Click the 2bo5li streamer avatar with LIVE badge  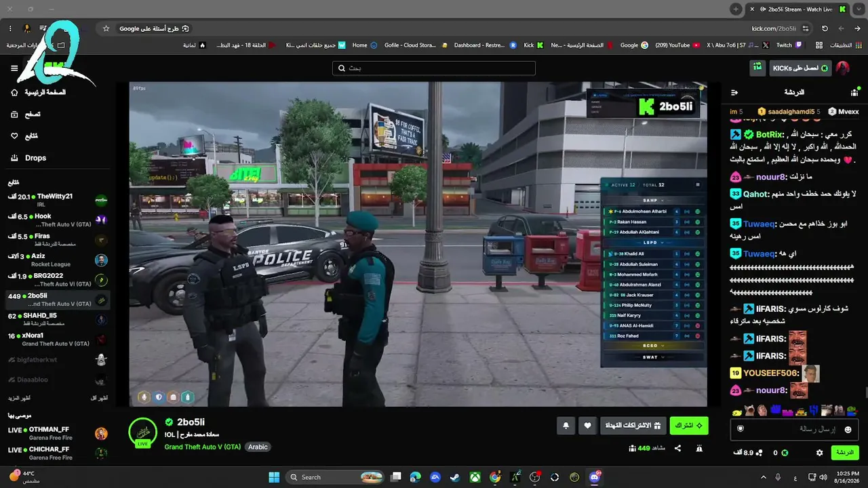(x=142, y=432)
